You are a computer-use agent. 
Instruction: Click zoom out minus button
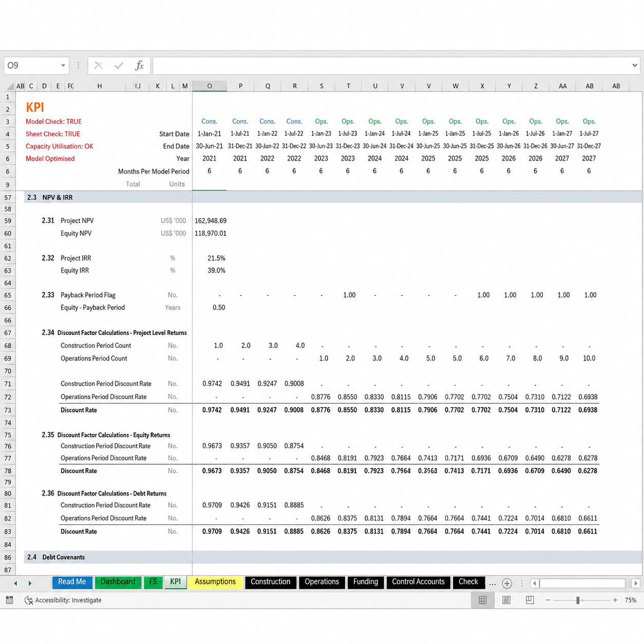547,600
